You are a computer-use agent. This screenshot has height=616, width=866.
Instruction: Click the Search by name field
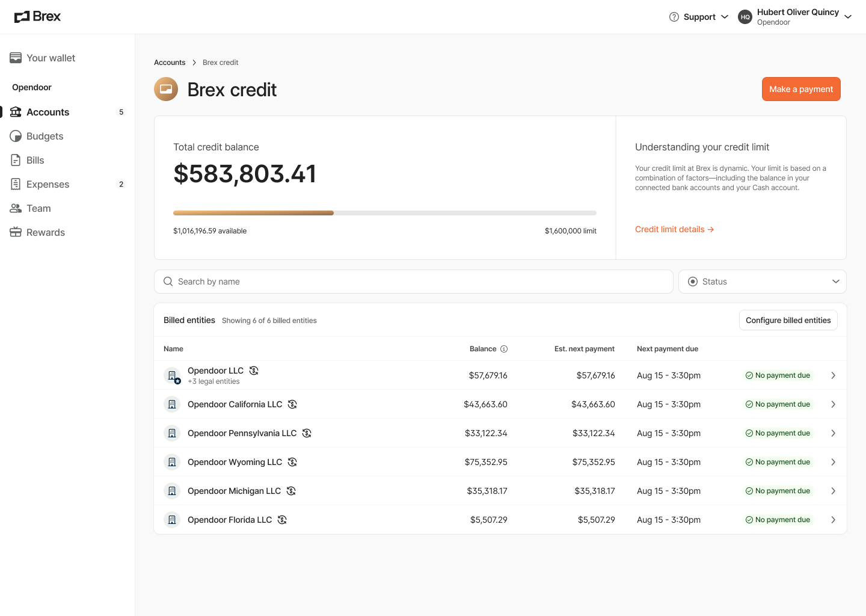point(414,282)
